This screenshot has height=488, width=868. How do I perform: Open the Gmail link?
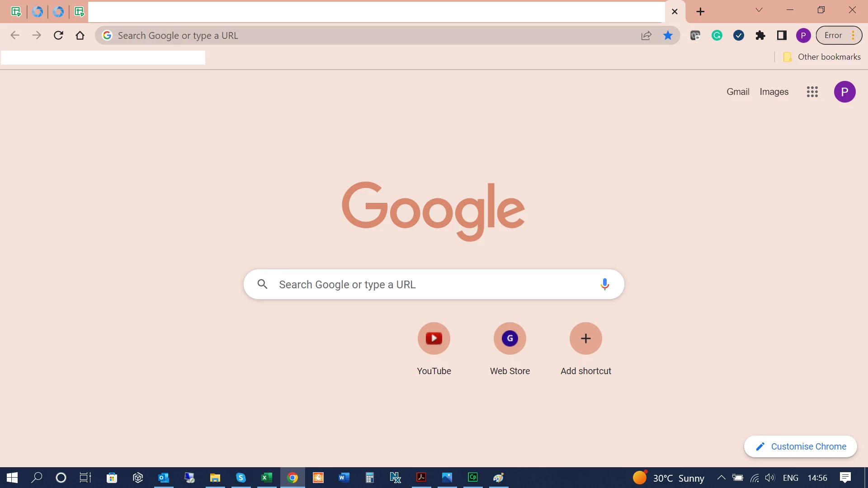click(738, 92)
